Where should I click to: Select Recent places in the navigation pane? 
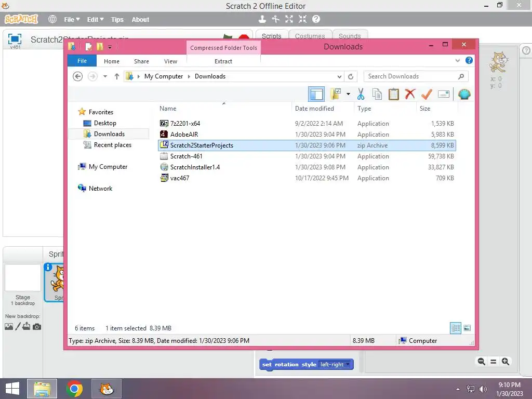tap(113, 145)
